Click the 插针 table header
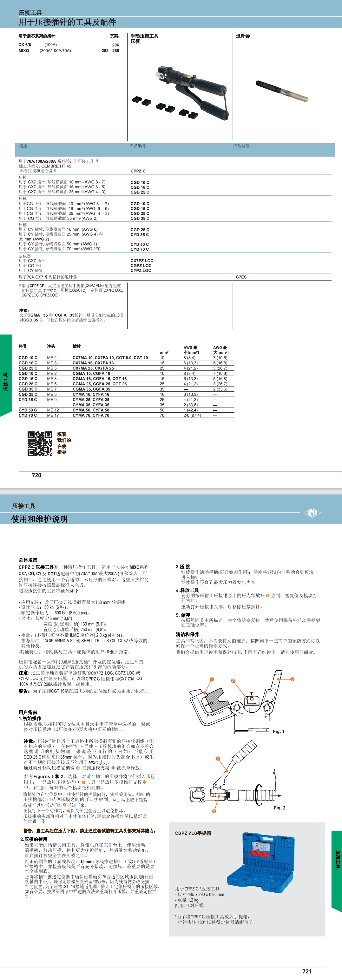This screenshot has height=980, width=342. point(76,346)
